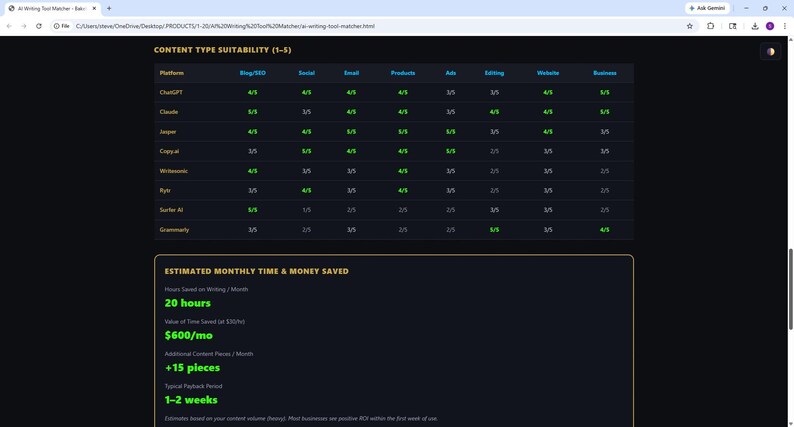Click the browser forward arrow

pyautogui.click(x=24, y=26)
